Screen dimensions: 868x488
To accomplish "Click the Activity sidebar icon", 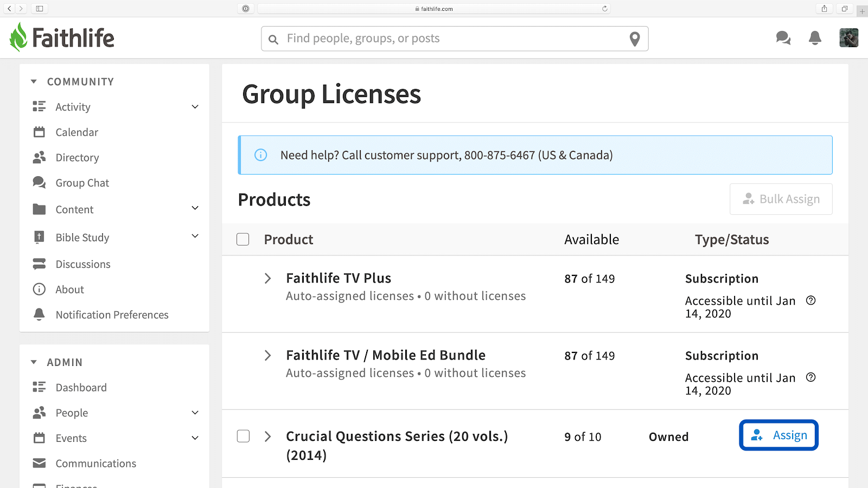I will click(39, 106).
